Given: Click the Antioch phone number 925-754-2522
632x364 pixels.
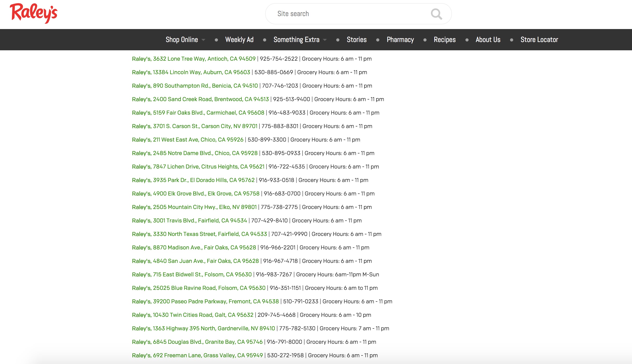Looking at the screenshot, I should [x=279, y=59].
